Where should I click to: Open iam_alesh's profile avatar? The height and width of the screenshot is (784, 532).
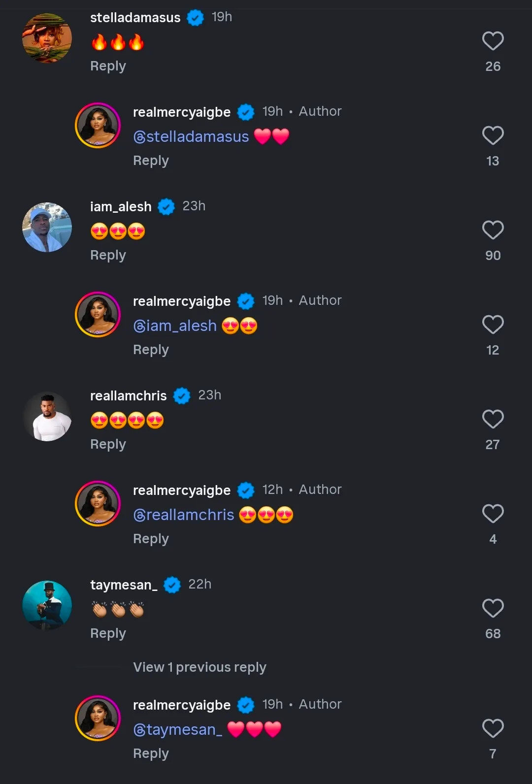pos(47,228)
